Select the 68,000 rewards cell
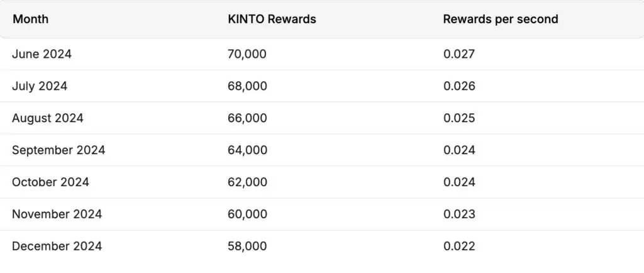 (247, 86)
